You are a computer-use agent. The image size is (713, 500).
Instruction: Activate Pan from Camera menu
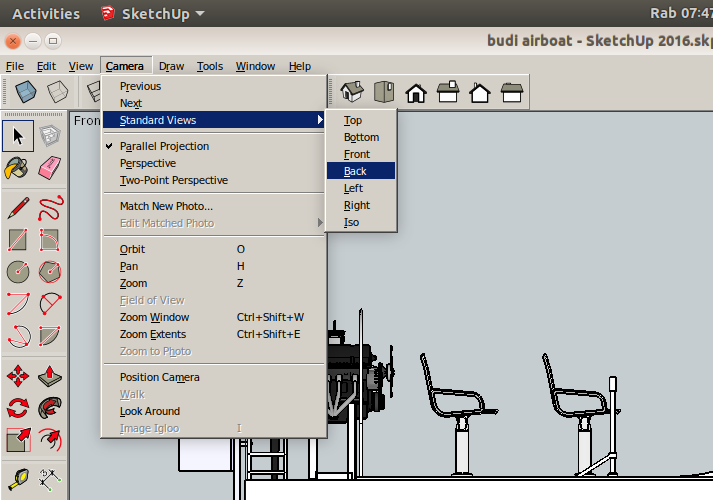pos(213,266)
